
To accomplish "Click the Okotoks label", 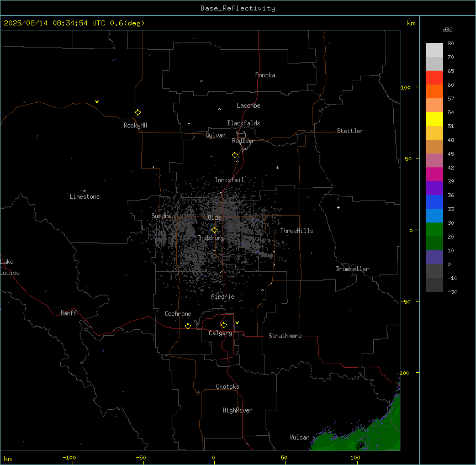I will pyautogui.click(x=228, y=387).
